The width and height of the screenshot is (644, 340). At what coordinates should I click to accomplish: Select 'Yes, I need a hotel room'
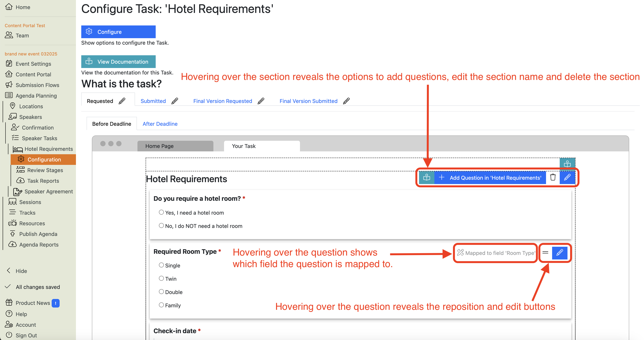click(161, 212)
